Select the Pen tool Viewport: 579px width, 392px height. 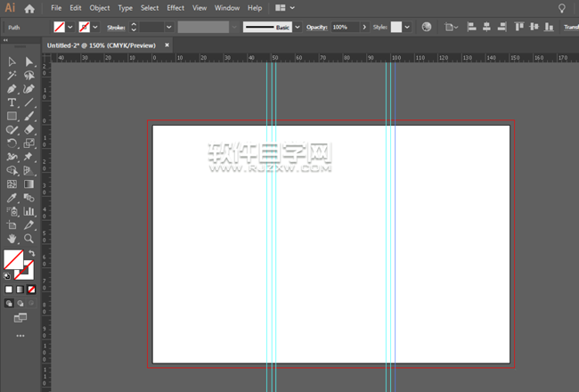pyautogui.click(x=12, y=89)
